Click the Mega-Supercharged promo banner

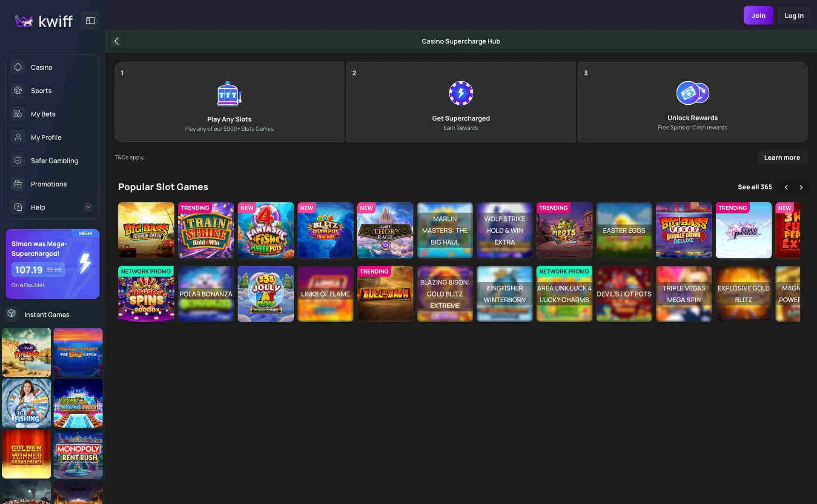point(52,264)
